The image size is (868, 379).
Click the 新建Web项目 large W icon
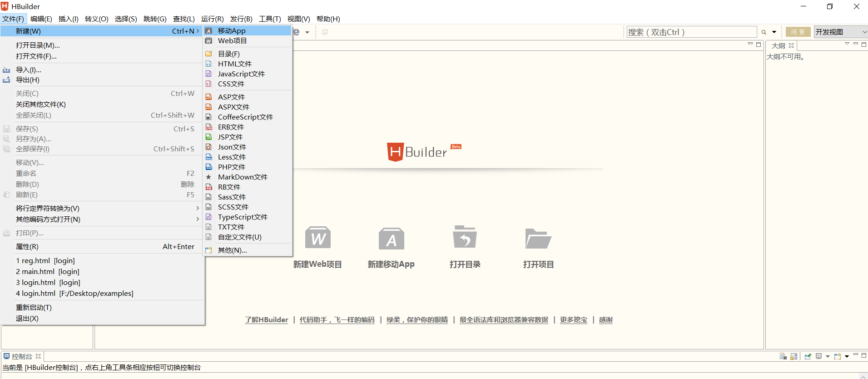coord(317,237)
